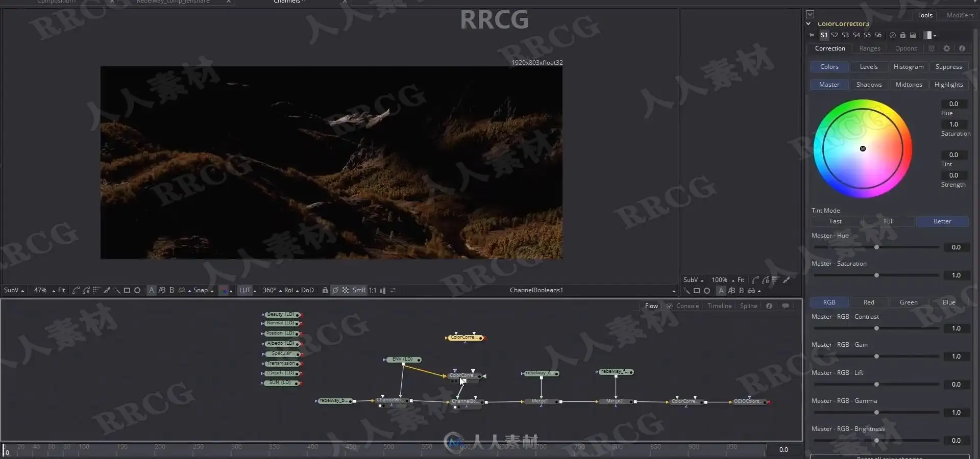This screenshot has width=980, height=459.
Task: Toggle SmR smooth resize in left viewer
Action: (359, 290)
